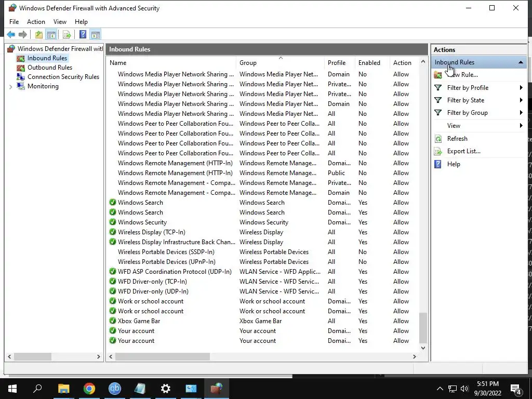The width and height of the screenshot is (532, 399).
Task: Select the Windows Security rule row
Action: coord(263,222)
